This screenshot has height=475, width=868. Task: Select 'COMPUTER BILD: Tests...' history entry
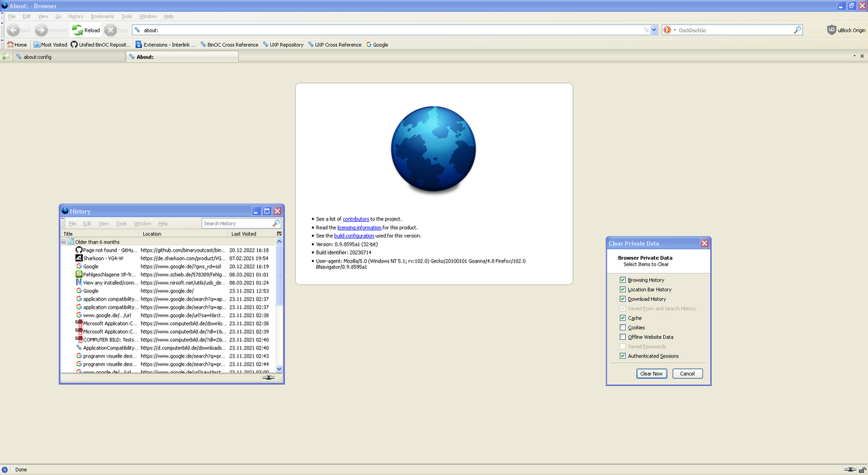(x=170, y=339)
